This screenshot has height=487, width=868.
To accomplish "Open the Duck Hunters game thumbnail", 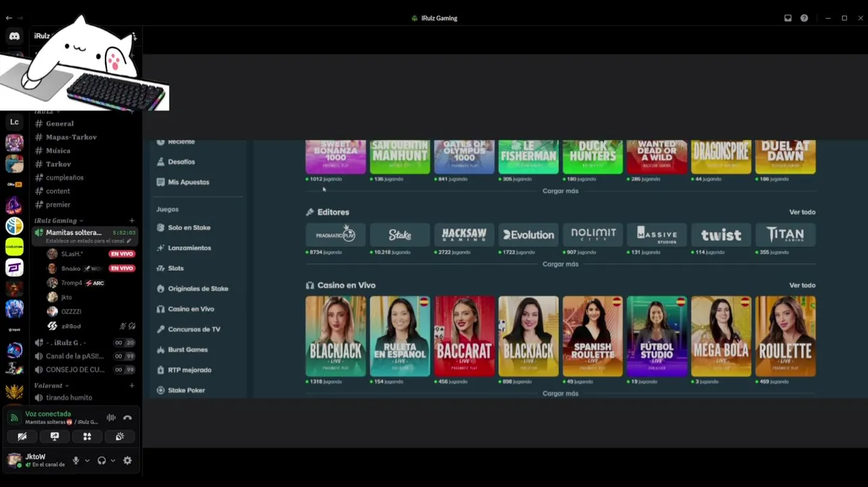I will [x=593, y=157].
